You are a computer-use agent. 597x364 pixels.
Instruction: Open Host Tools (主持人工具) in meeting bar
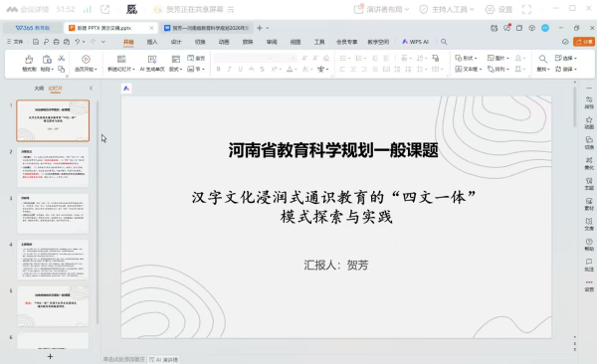447,10
